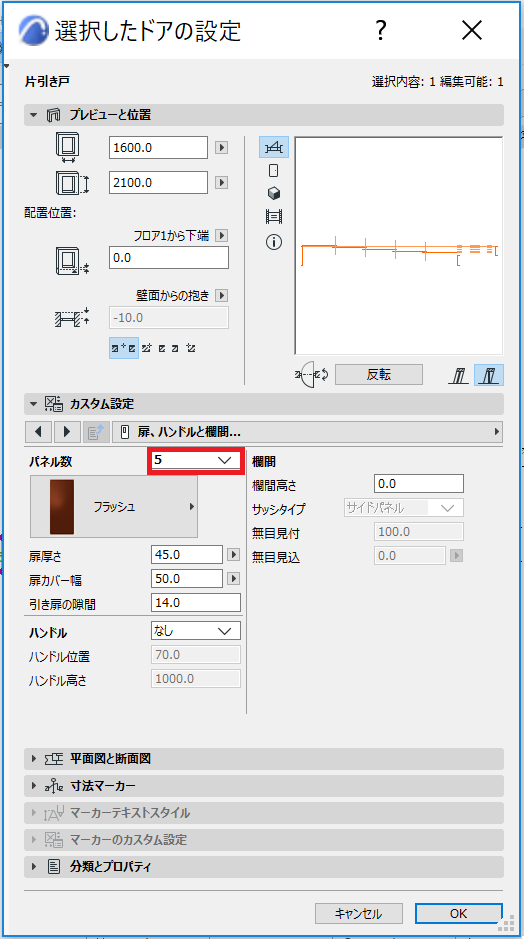Click the 欄間高さ field showing 0.0
Viewport: 528px width, 939px height.
click(419, 484)
